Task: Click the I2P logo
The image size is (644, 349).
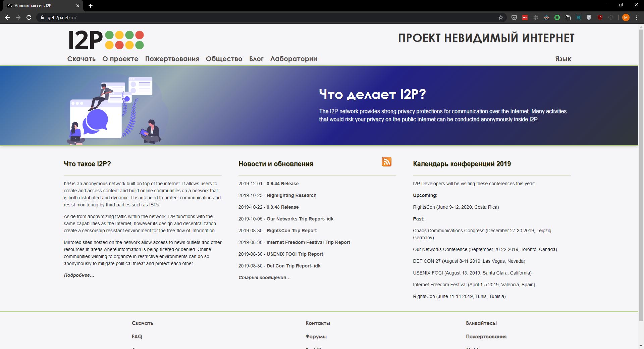Action: click(x=106, y=40)
